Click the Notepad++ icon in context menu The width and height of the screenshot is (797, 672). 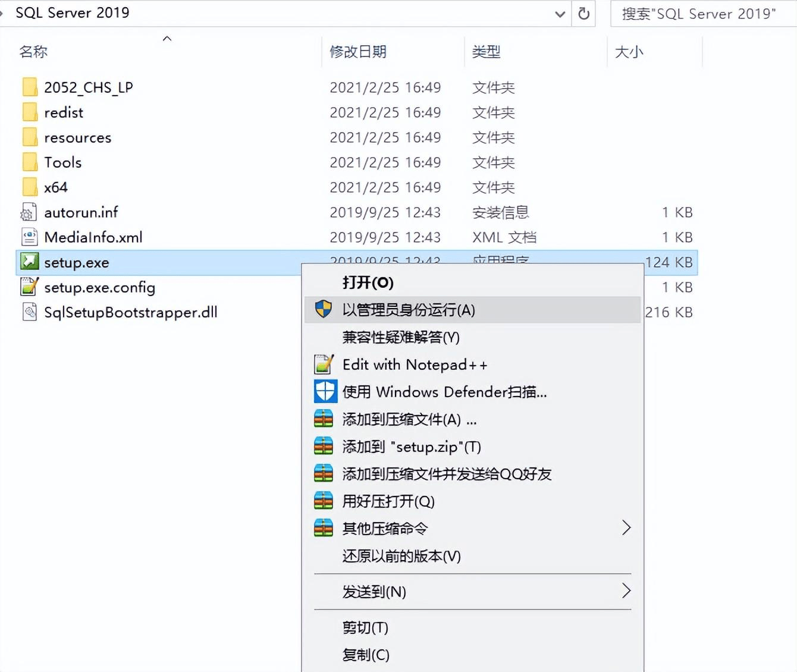point(324,364)
